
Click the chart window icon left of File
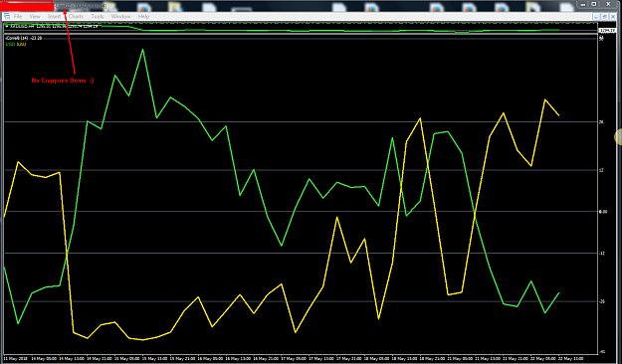7,16
